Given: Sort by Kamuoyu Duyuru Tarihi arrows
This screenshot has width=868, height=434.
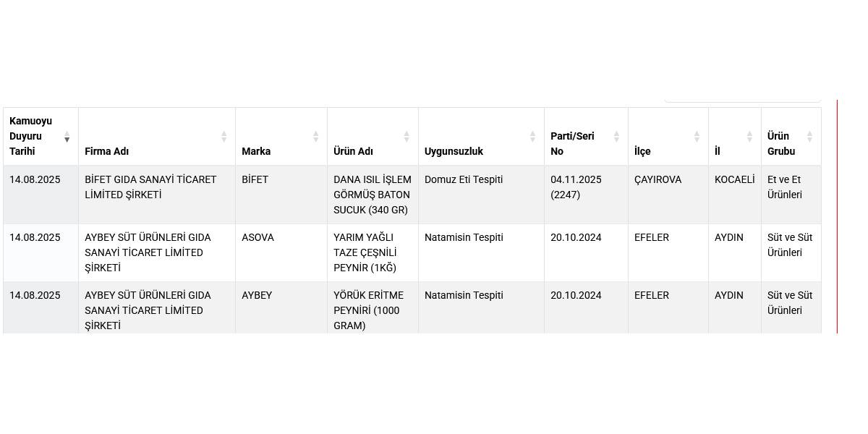Looking at the screenshot, I should 67,136.
